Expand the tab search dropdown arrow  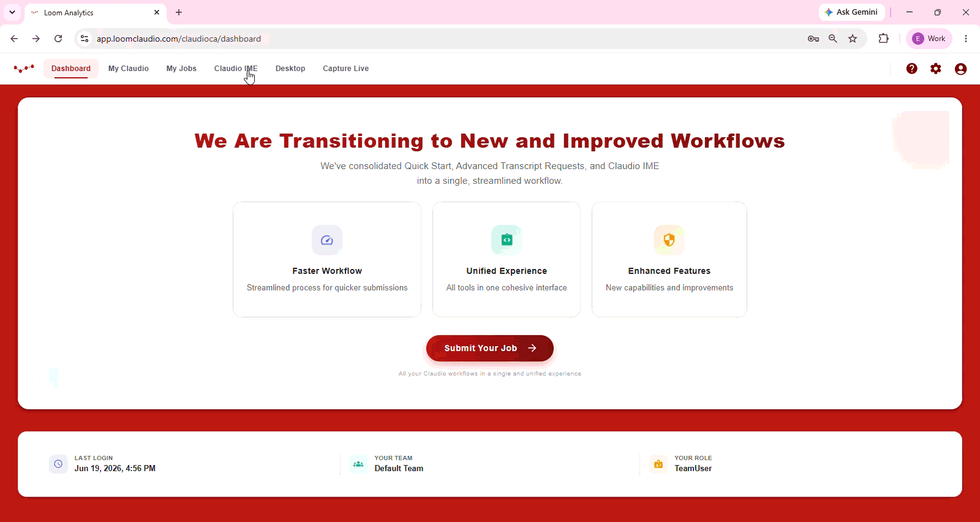(x=12, y=12)
